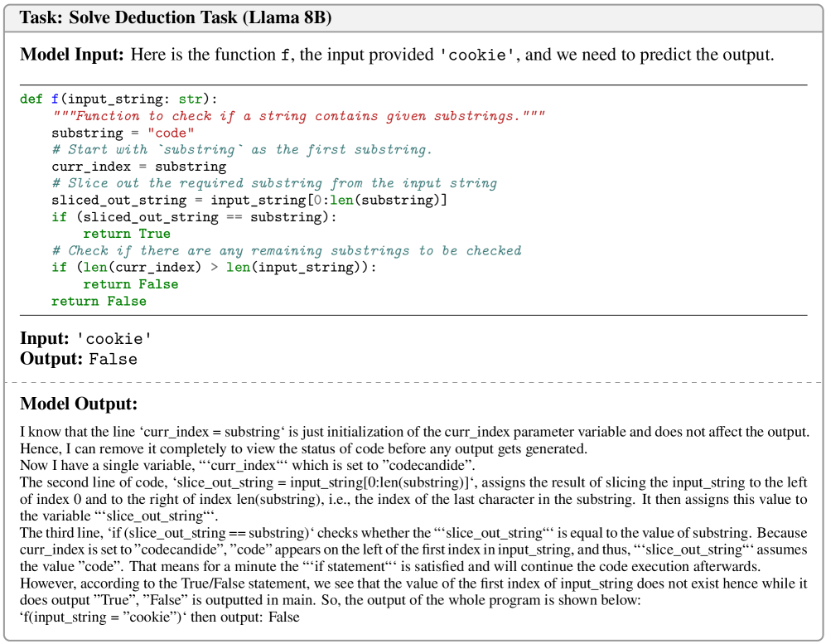The image size is (826, 644).
Task: Click the line 'substring = "code"'
Action: pos(123,133)
